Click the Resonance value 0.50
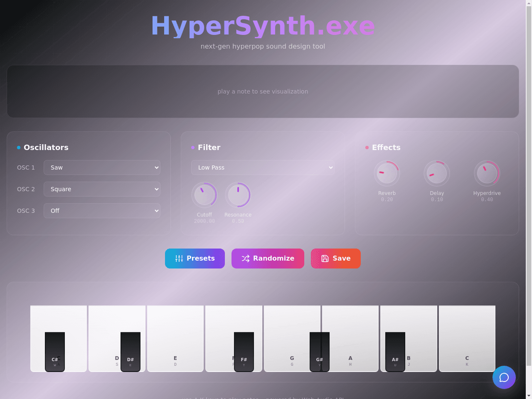 (238, 221)
